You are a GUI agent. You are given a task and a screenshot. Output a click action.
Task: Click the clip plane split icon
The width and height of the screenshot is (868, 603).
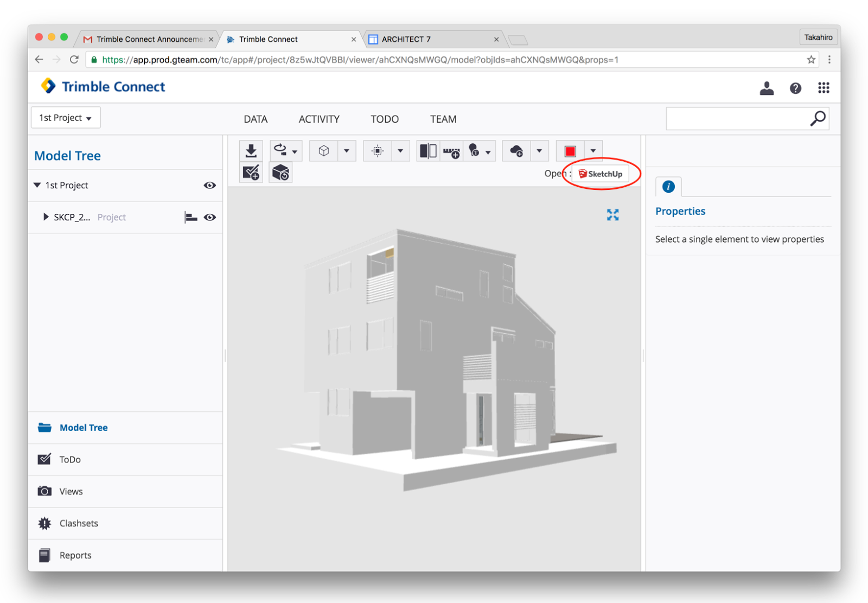[x=427, y=151]
